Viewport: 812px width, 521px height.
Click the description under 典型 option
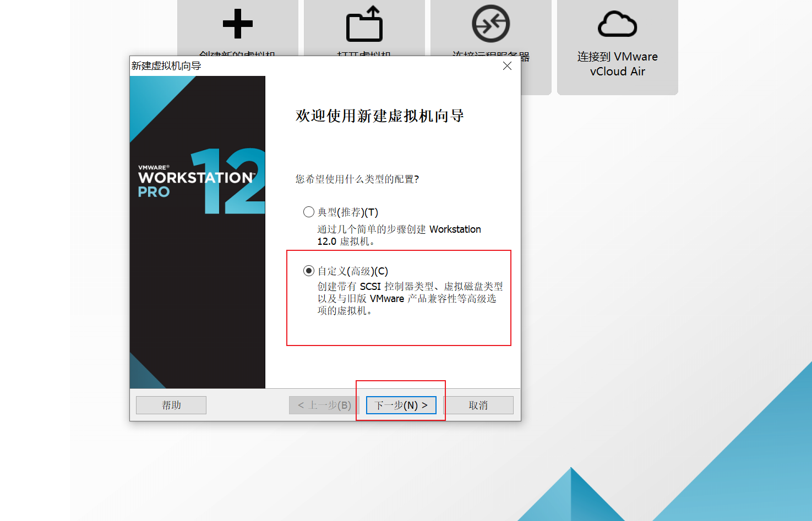[399, 235]
